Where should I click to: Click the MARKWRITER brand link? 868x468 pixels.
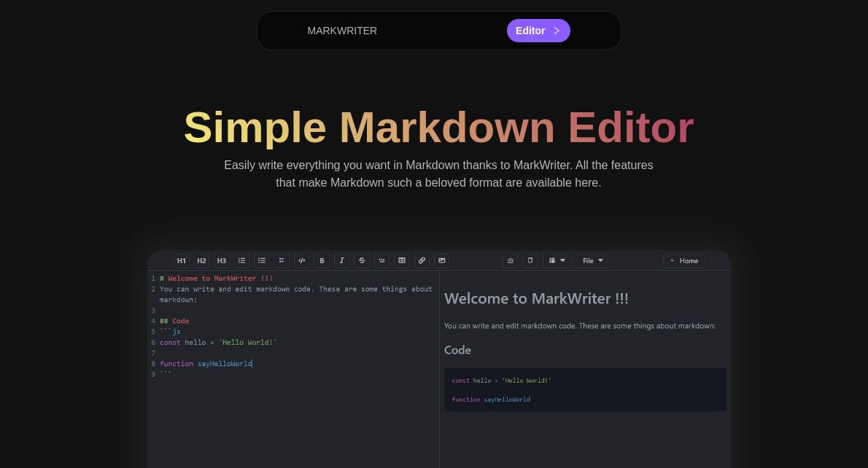(x=342, y=31)
